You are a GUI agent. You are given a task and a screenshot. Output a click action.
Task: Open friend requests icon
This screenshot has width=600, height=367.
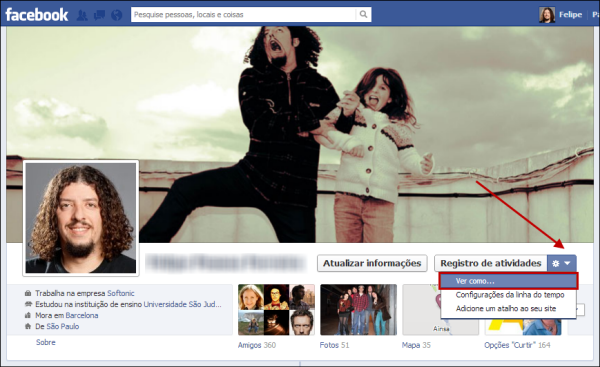pyautogui.click(x=82, y=15)
